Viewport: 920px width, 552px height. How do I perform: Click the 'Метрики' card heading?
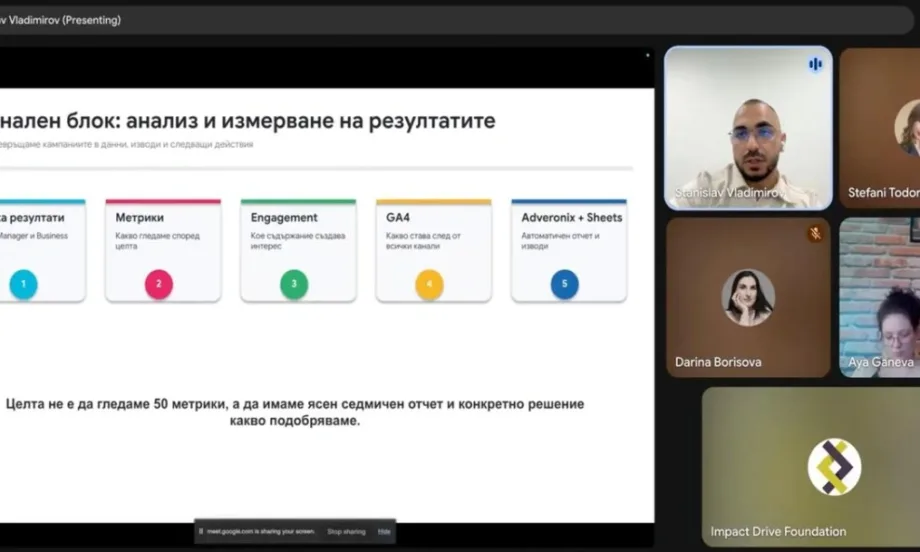(140, 218)
